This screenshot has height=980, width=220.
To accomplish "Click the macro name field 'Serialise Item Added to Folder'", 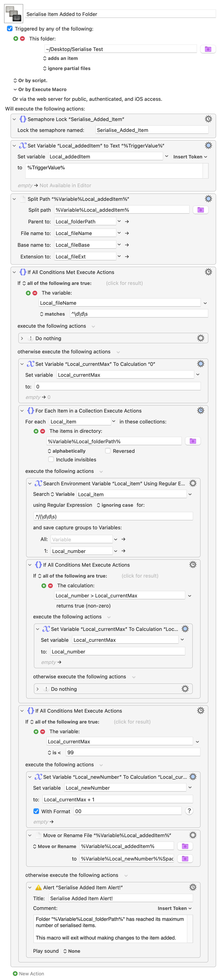I will 120,14.
